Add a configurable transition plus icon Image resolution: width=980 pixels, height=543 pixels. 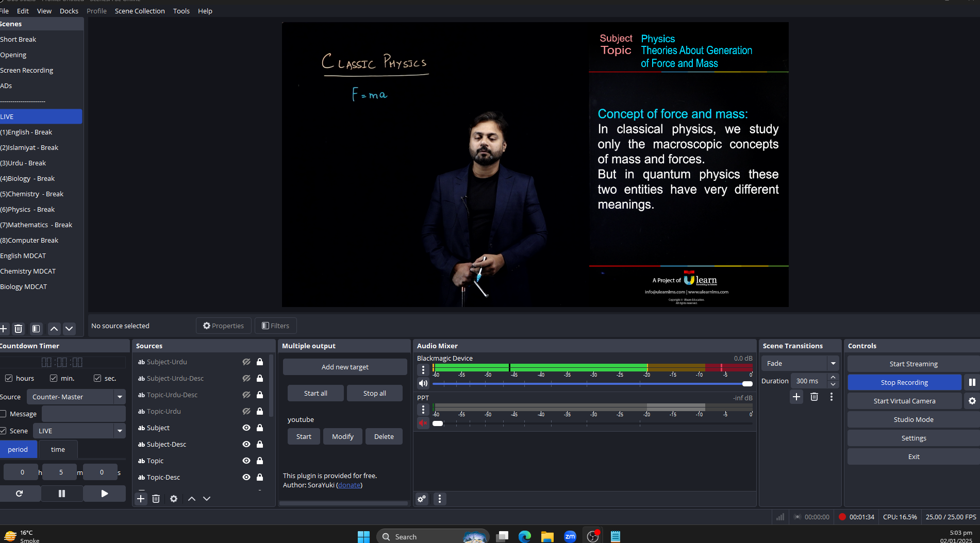pyautogui.click(x=796, y=397)
